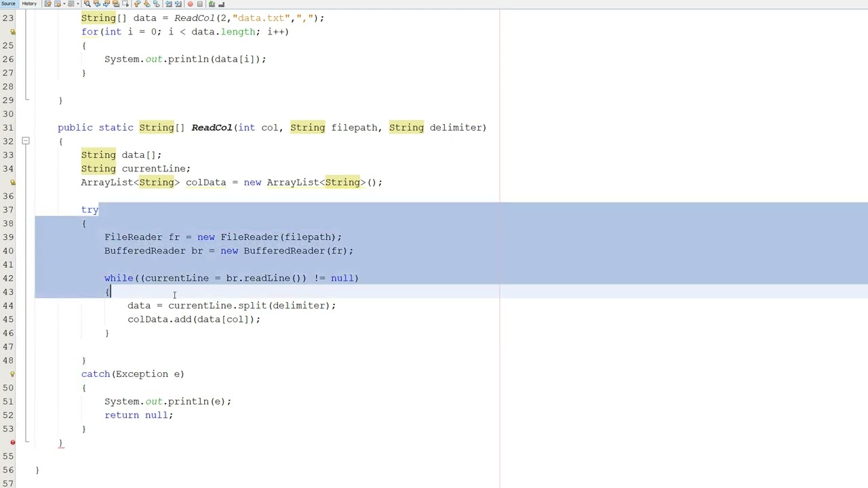Screen dimensions: 868x488
Task: Switch to the History view tab
Action: (29, 3)
